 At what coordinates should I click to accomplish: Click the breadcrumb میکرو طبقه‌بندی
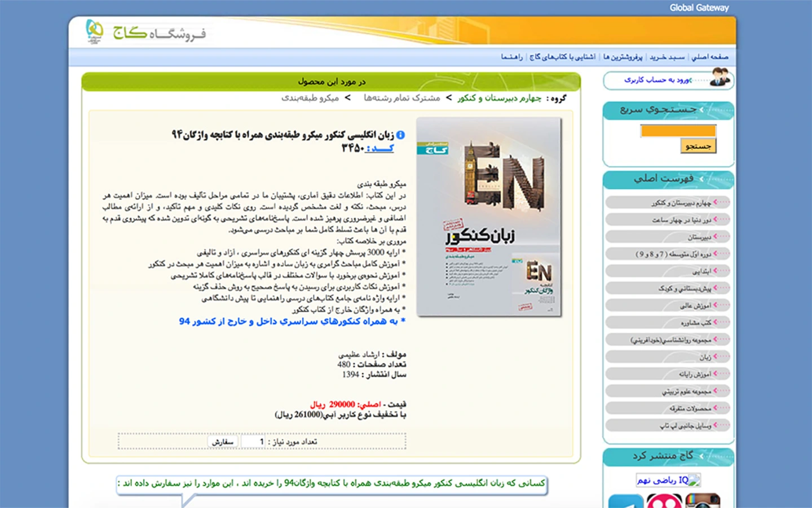(310, 98)
